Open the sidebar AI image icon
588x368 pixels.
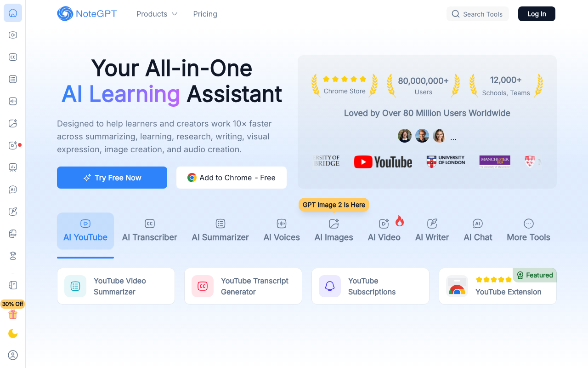tap(13, 123)
